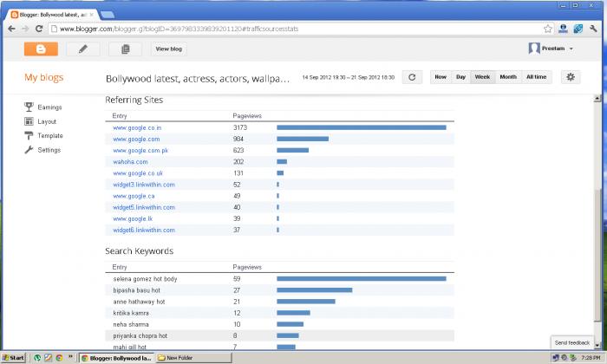Open the www.google.co.uk referrer link
This screenshot has height=364, width=607.
tap(138, 173)
